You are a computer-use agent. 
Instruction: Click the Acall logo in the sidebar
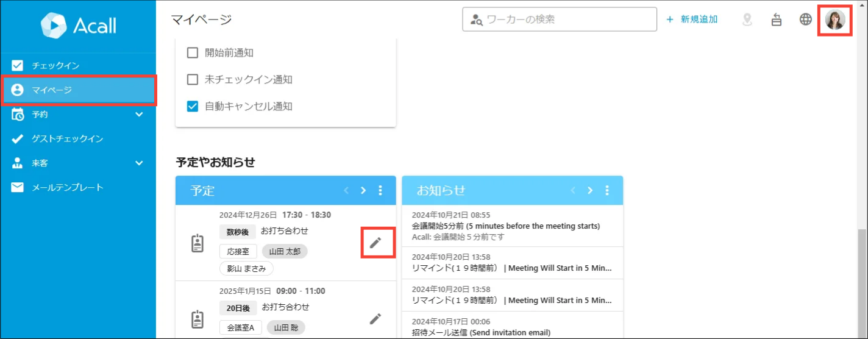78,26
